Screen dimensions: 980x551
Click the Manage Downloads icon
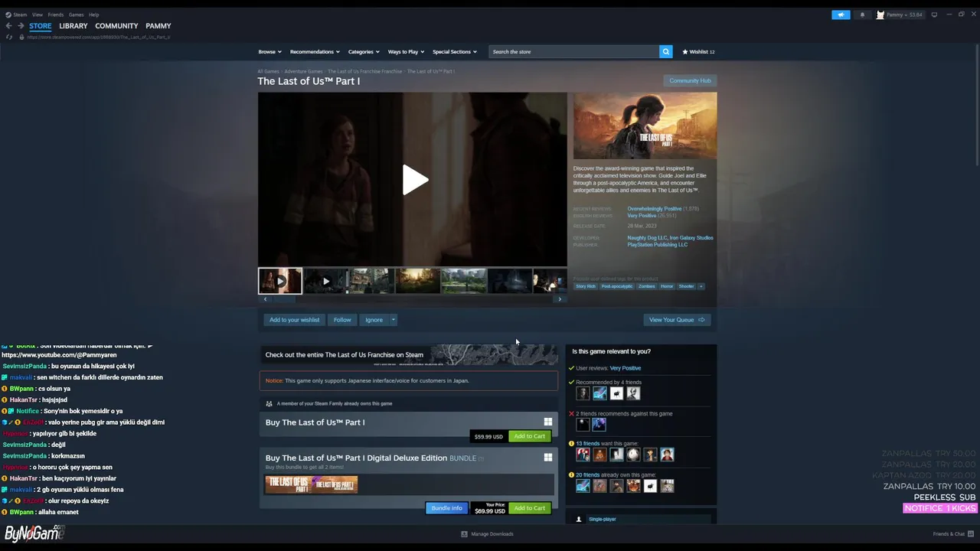tap(464, 534)
